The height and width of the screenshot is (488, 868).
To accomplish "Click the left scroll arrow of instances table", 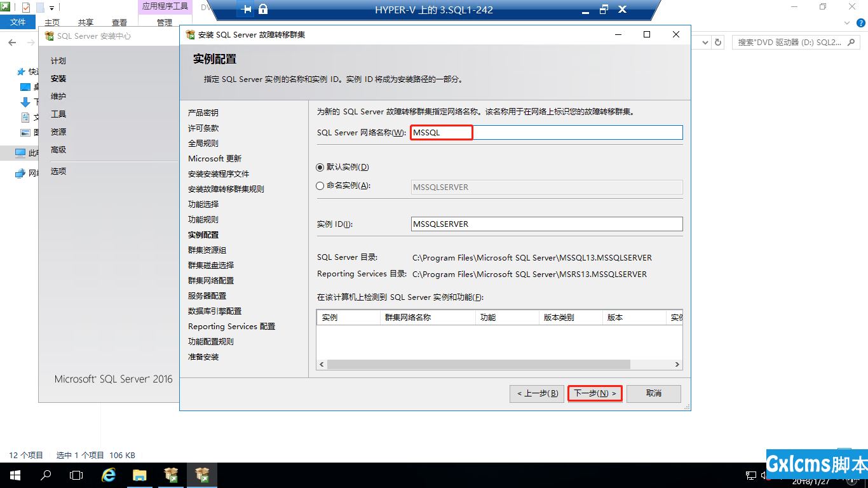I will coord(322,365).
